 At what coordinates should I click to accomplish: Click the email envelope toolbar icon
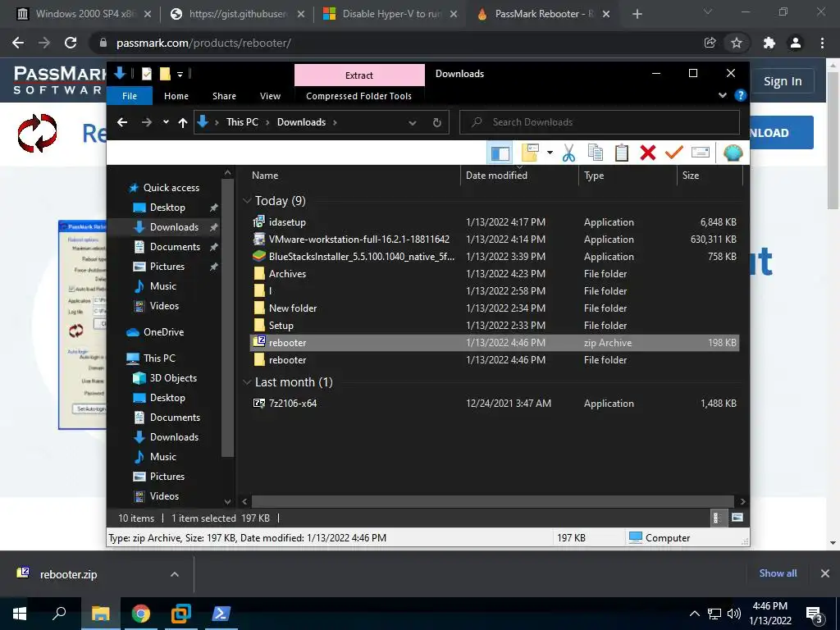coord(701,153)
